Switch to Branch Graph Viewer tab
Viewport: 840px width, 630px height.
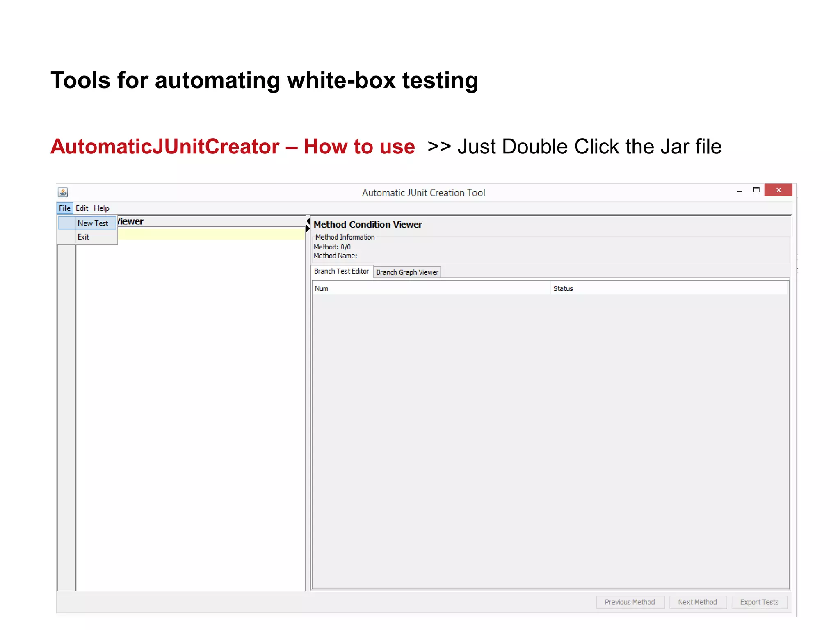click(x=407, y=272)
